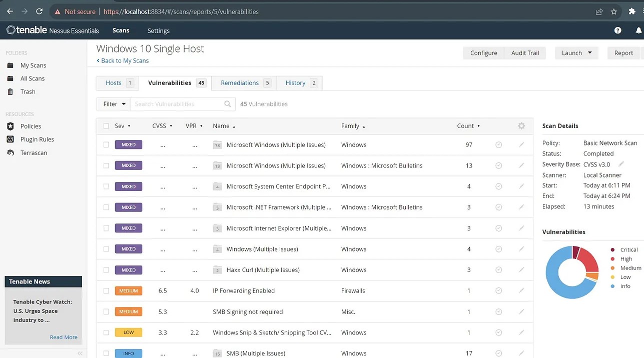Sort by Family column

click(x=353, y=126)
